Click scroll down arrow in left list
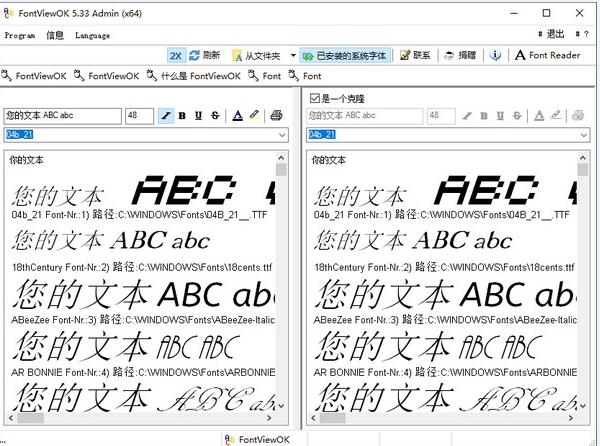Image resolution: width=600 pixels, height=446 pixels. [282, 406]
